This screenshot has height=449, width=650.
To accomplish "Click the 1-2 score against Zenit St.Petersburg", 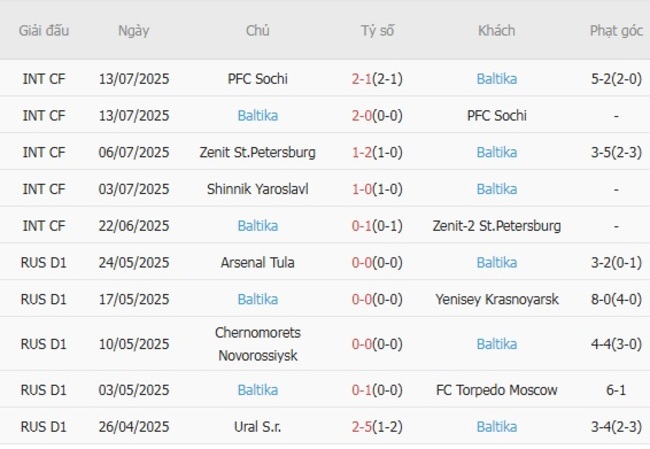I will pos(363,152).
